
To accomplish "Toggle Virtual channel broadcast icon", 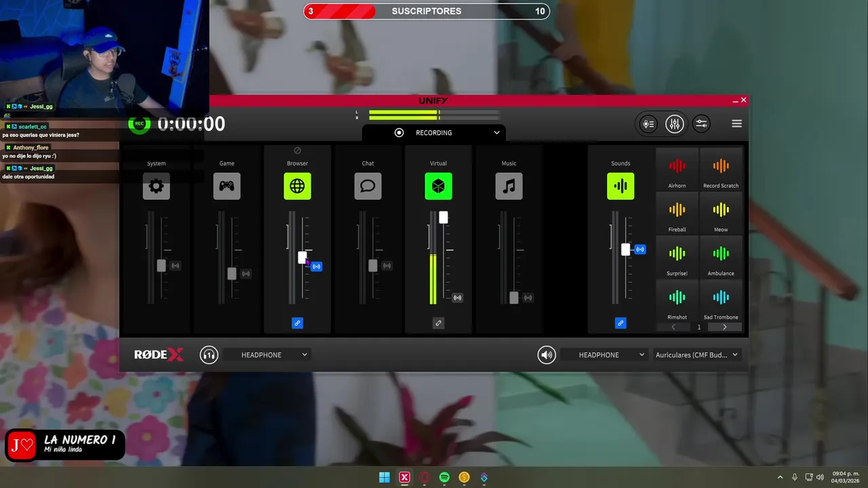I will tap(457, 298).
